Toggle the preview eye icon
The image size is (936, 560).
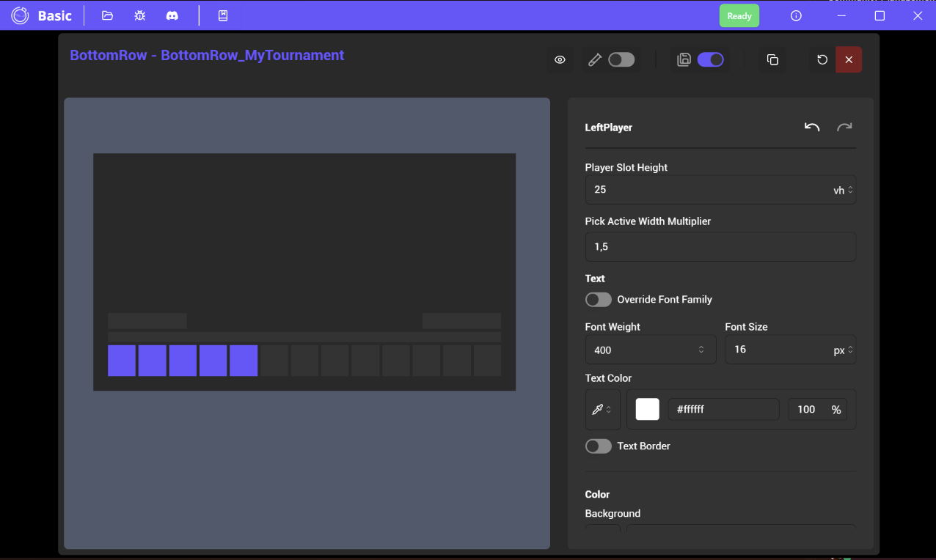click(560, 60)
